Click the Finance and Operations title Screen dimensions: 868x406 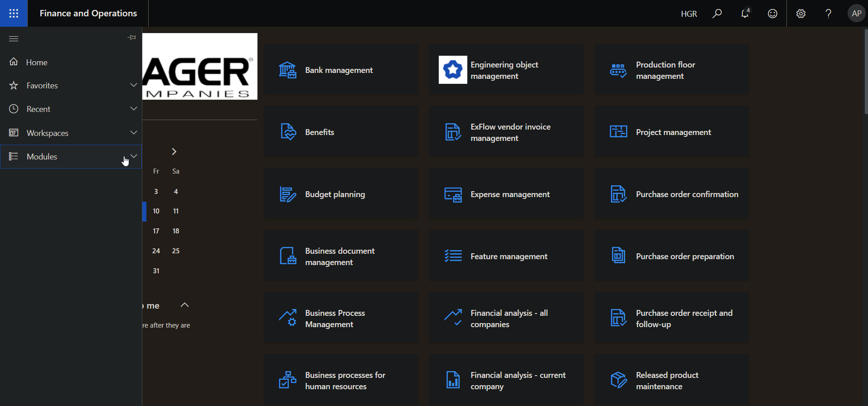click(x=88, y=13)
